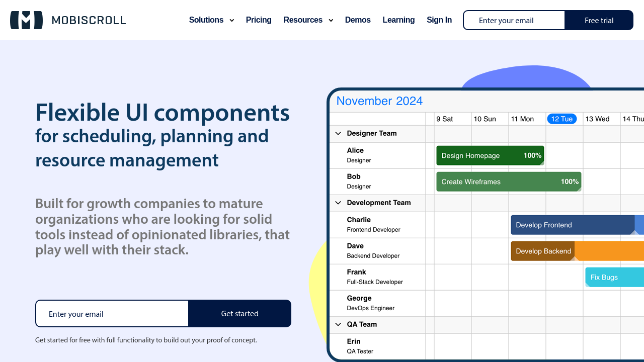This screenshot has height=362, width=644.
Task: Click the November 2024 calendar title
Action: click(x=379, y=101)
